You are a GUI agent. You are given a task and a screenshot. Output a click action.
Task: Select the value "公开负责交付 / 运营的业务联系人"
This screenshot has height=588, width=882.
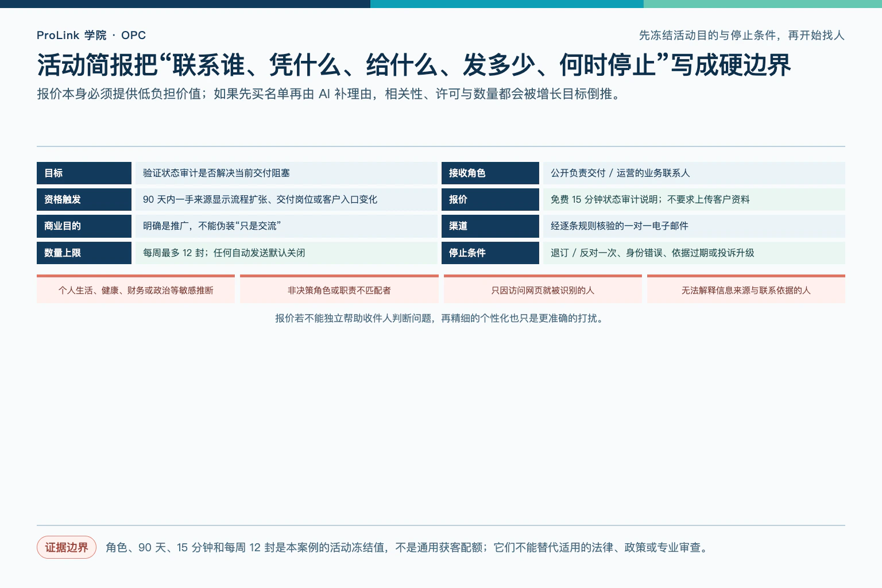(x=620, y=173)
